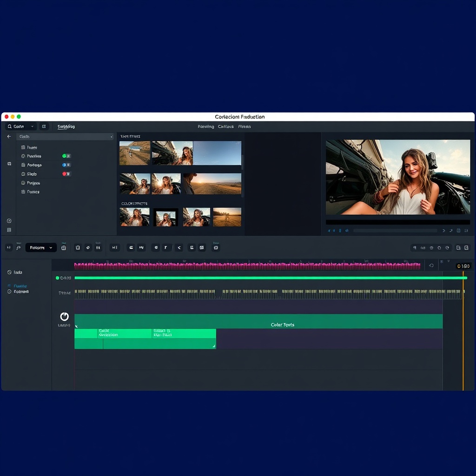Screen dimensions: 476x476
Task: Click the white power icon on the track header
Action: (x=64, y=317)
